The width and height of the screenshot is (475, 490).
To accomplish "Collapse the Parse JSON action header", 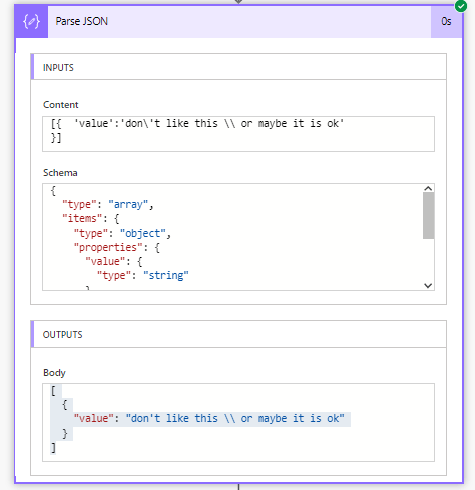I will coord(239,22).
